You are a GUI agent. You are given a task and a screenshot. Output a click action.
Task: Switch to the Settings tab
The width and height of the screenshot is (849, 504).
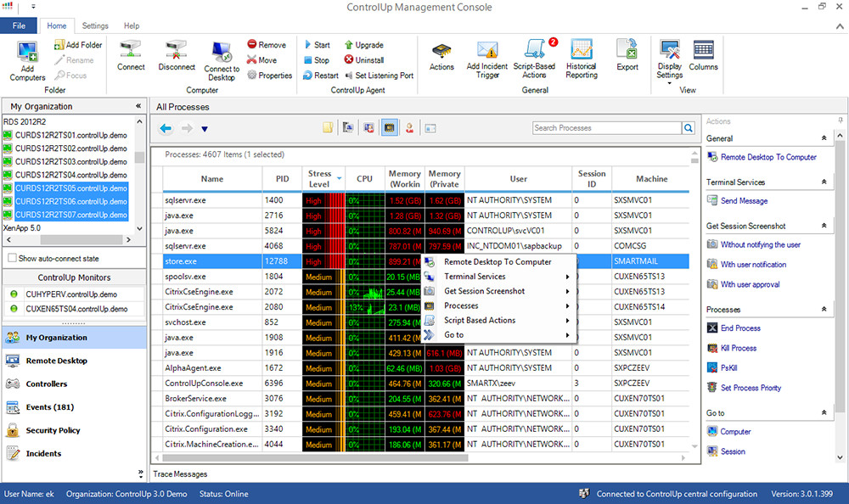pos(95,25)
